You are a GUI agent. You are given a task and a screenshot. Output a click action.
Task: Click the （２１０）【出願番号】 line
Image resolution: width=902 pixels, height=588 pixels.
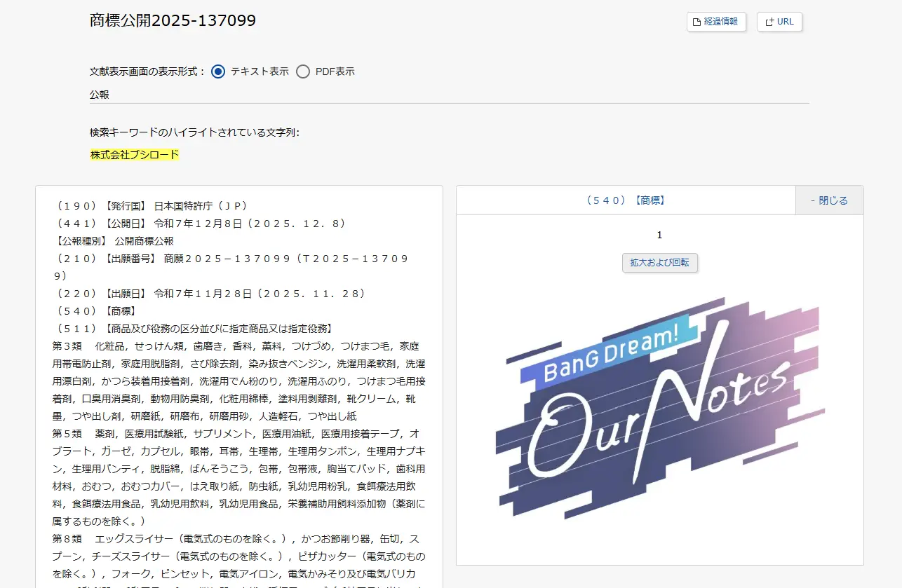[230, 259]
